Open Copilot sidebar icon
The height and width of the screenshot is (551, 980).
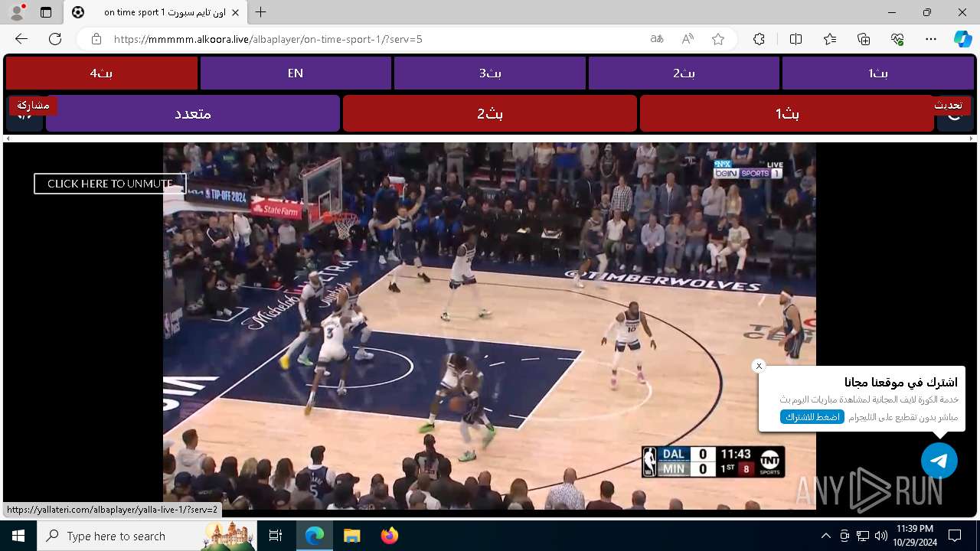coord(962,39)
